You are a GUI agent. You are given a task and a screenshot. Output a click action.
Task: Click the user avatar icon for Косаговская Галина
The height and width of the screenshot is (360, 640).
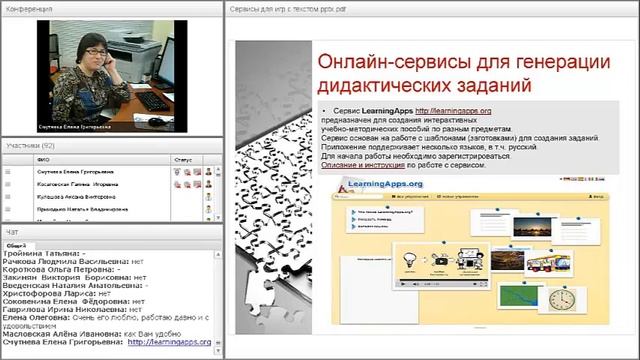click(x=209, y=184)
